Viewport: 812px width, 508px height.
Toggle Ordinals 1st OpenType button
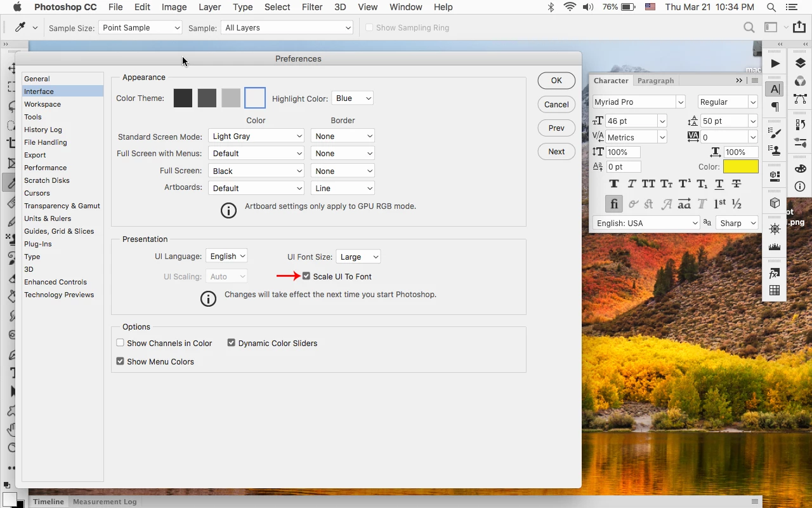point(719,204)
